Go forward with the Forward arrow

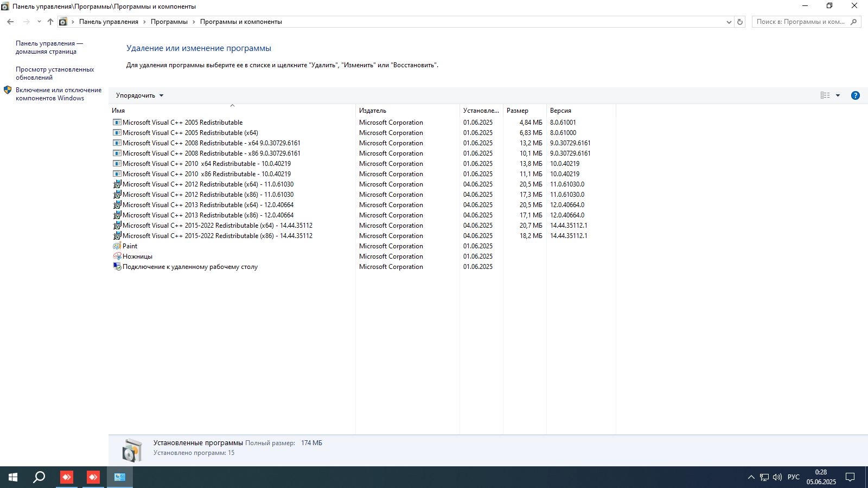(26, 22)
